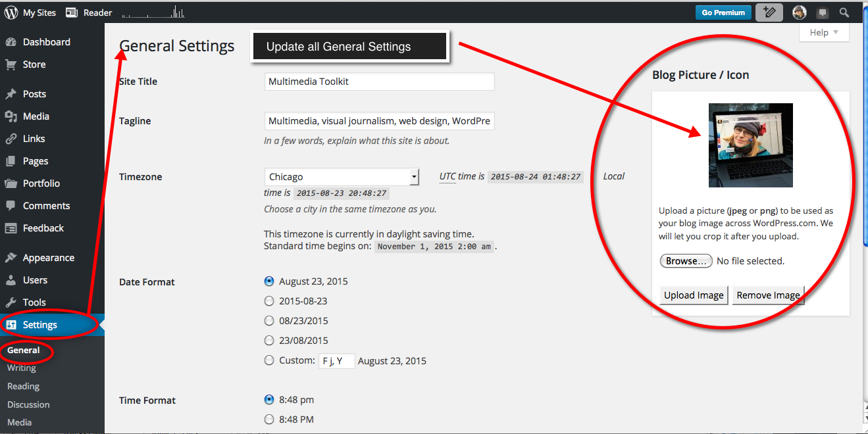Viewport: 868px width, 434px height.
Task: Open the profile menu via your avatar
Action: click(798, 11)
